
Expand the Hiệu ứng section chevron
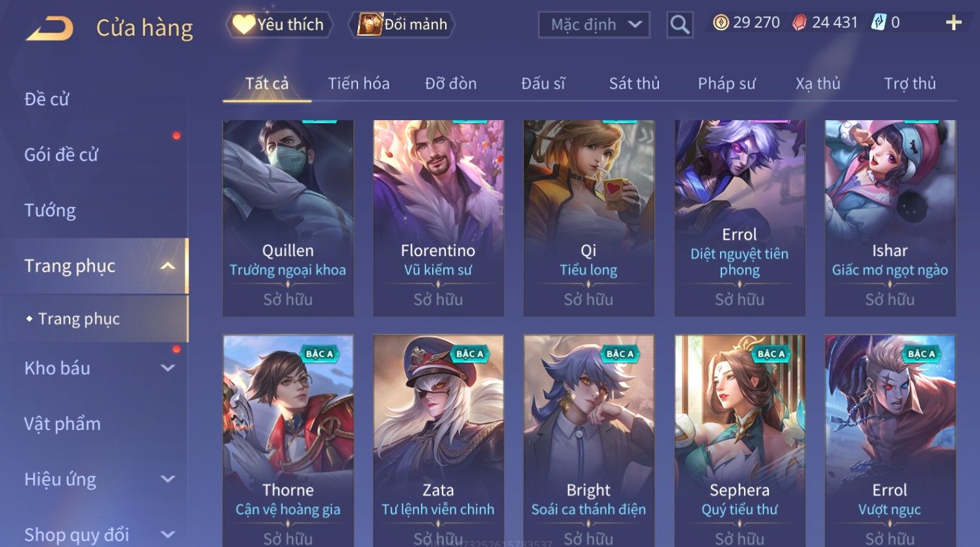click(x=168, y=479)
